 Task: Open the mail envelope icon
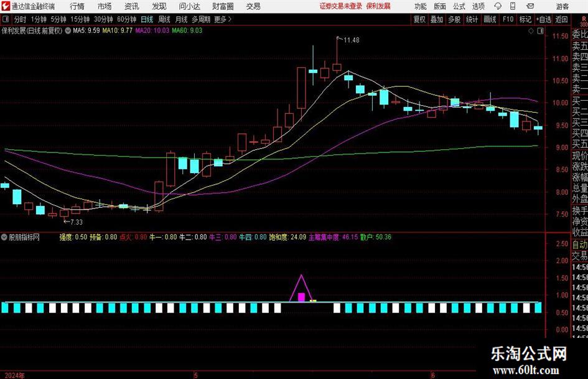(x=530, y=6)
